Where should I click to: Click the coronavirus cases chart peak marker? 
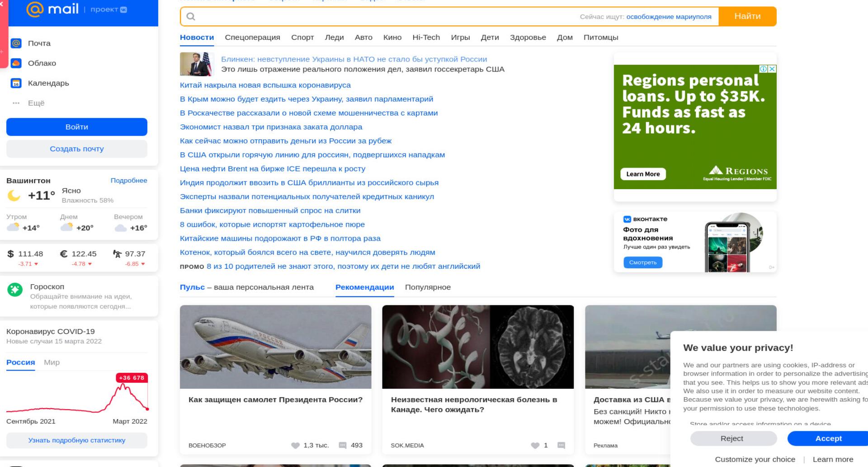(x=132, y=378)
